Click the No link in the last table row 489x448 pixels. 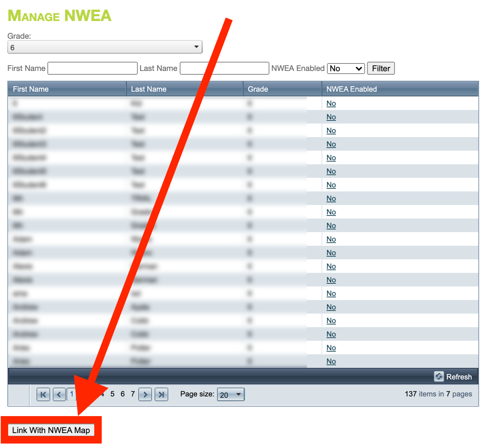pos(331,361)
